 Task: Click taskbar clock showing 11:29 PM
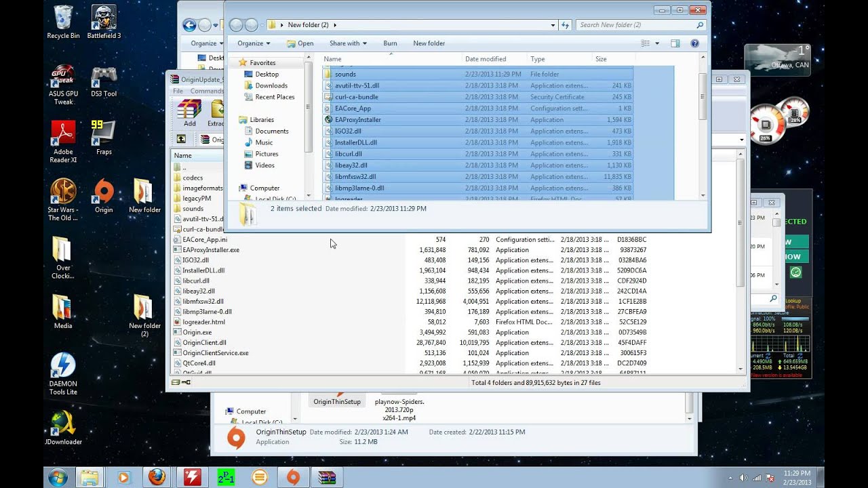click(x=796, y=478)
